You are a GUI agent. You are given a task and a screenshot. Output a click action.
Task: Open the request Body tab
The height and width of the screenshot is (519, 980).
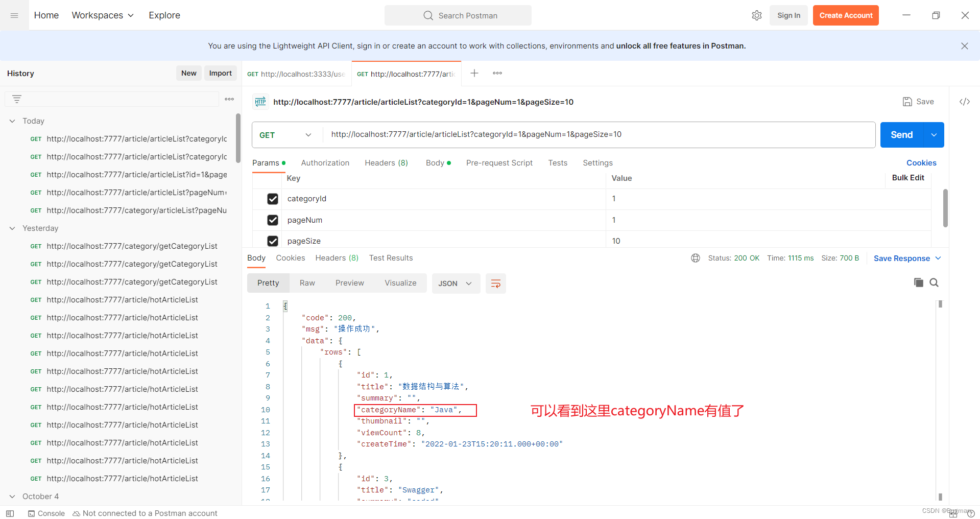pyautogui.click(x=438, y=163)
